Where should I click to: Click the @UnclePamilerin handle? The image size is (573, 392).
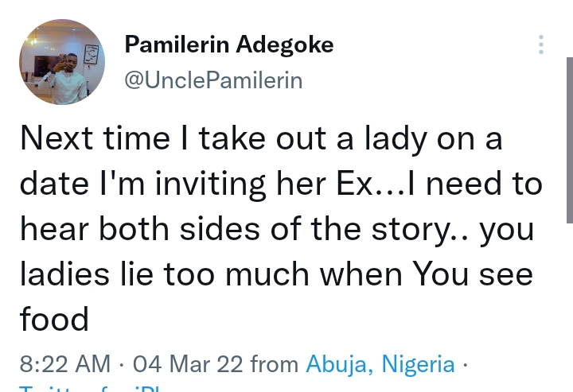pyautogui.click(x=213, y=80)
